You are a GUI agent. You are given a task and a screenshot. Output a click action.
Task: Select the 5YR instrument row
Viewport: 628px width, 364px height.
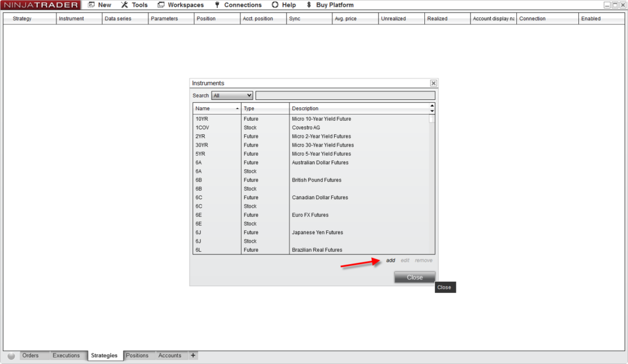(311, 154)
